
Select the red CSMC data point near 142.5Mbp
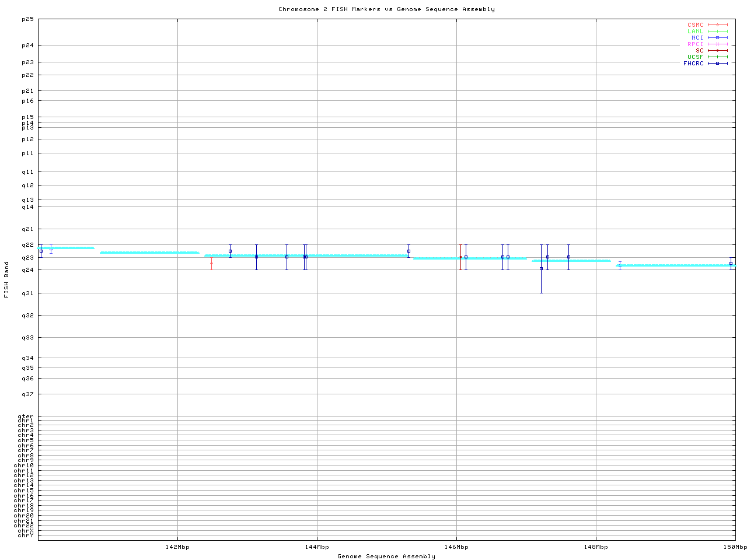(211, 263)
